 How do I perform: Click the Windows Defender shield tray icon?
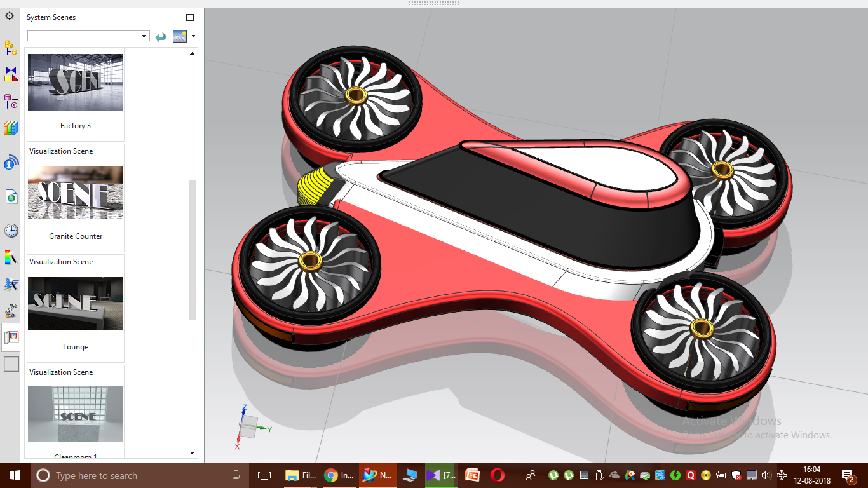[x=736, y=475]
